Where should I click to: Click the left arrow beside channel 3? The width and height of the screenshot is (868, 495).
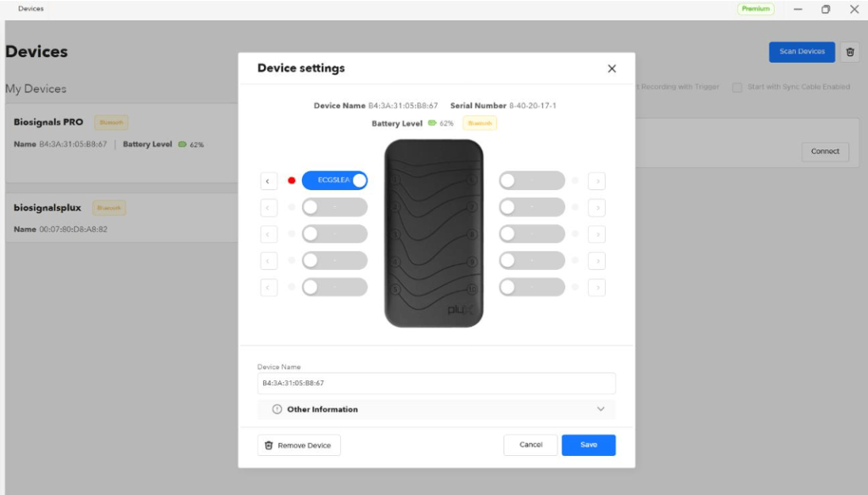(268, 234)
